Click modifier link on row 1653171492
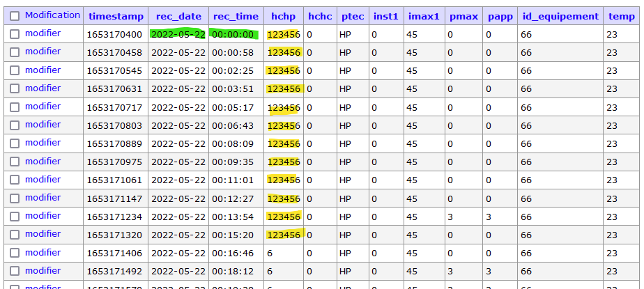The height and width of the screenshot is (289, 644). (43, 270)
